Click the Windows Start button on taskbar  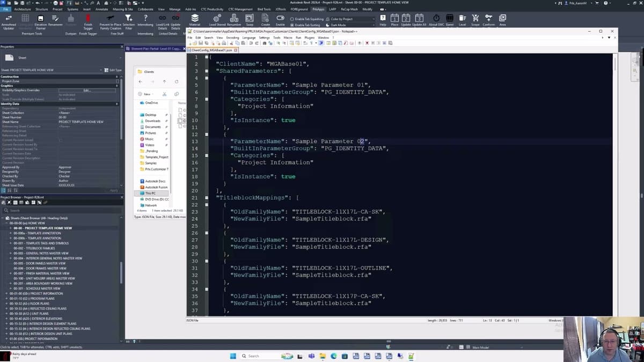tap(233, 356)
